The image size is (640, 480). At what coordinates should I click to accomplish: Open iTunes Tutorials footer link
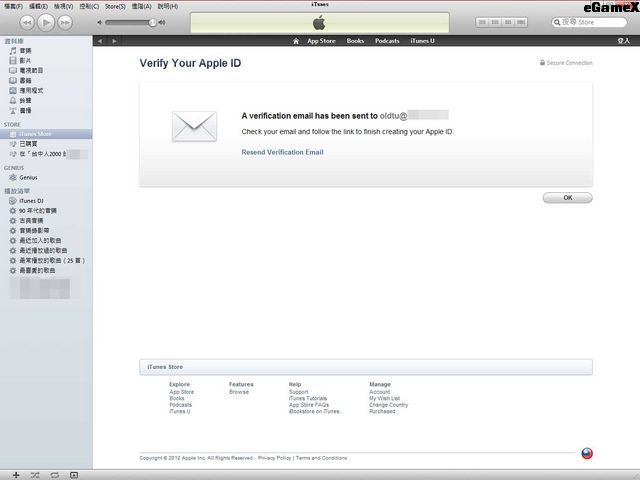coord(308,398)
